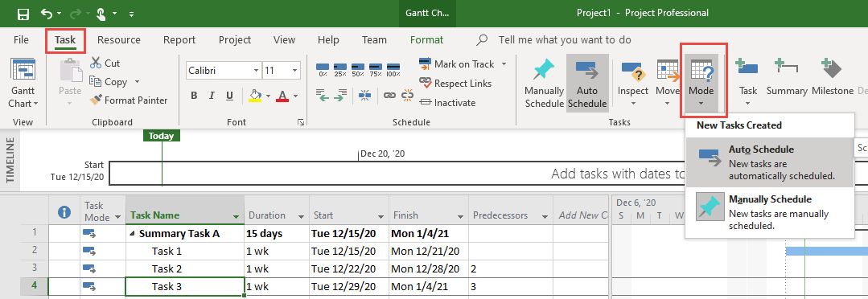This screenshot has height=299, width=868.
Task: Open the Duration column filter arrow
Action: click(x=301, y=217)
